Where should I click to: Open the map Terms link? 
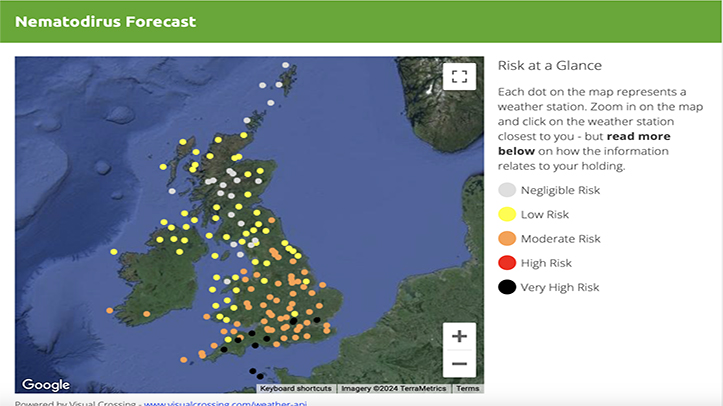tap(468, 388)
